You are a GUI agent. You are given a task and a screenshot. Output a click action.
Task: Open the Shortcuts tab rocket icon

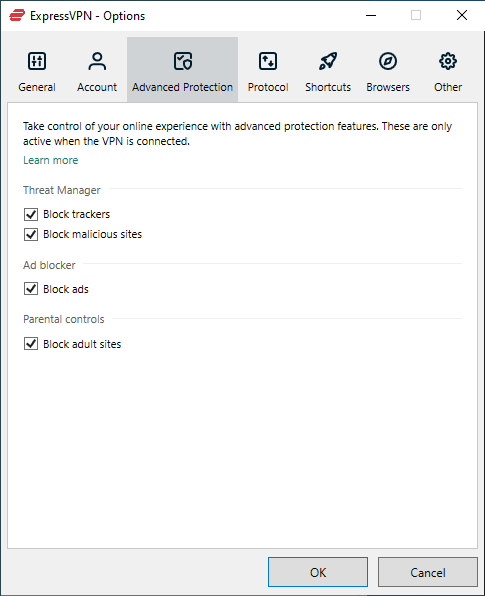(x=328, y=61)
